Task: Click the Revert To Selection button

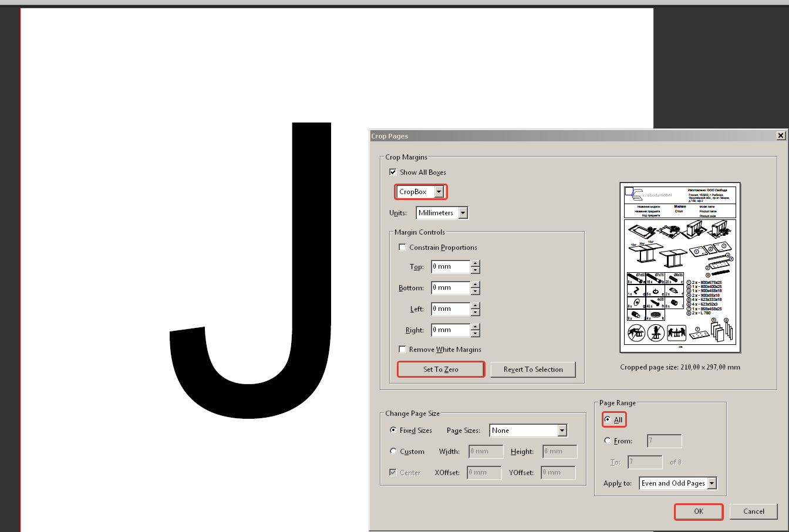Action: point(533,370)
